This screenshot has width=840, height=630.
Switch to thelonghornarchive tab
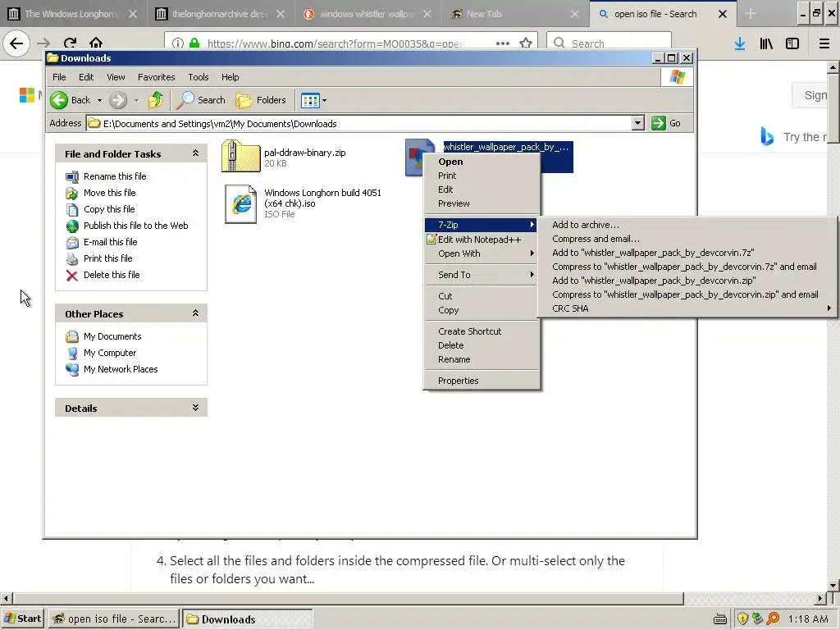pos(220,14)
